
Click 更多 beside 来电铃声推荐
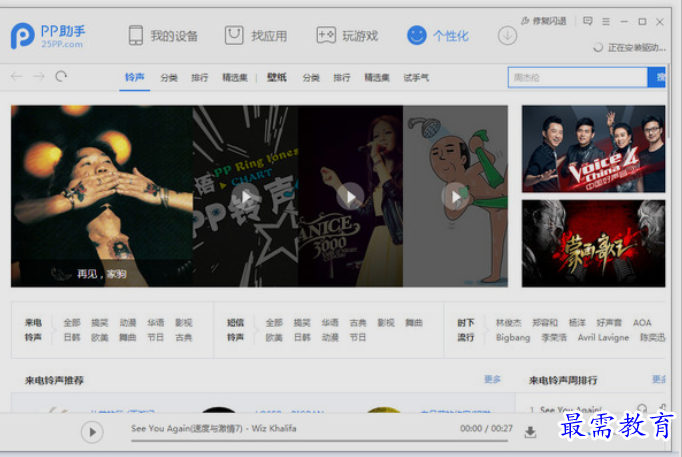click(492, 379)
